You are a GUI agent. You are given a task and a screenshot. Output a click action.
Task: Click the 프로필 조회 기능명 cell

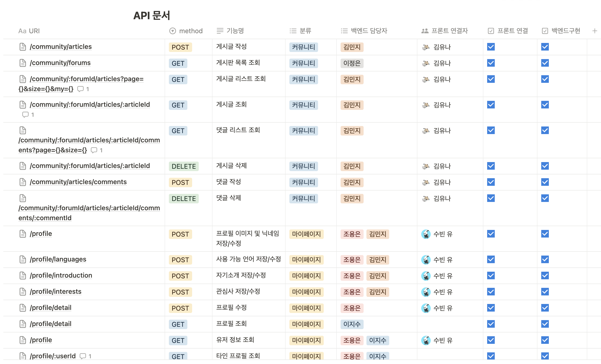pyautogui.click(x=231, y=323)
